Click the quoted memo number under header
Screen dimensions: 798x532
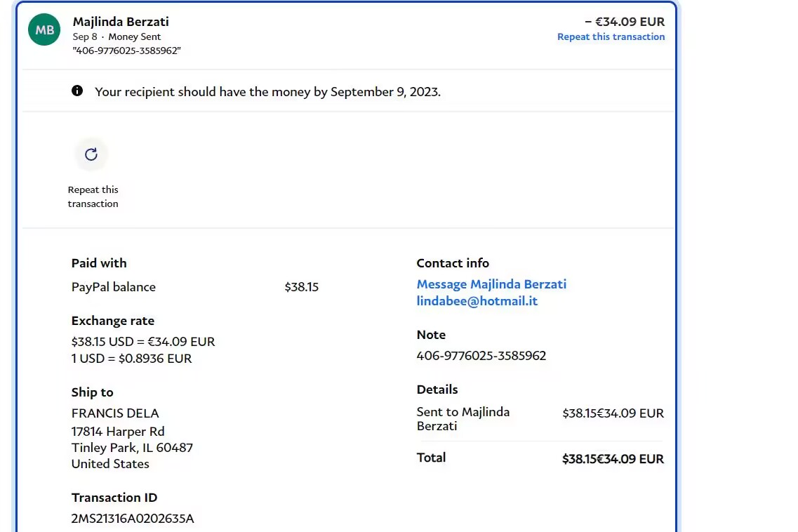(x=127, y=51)
